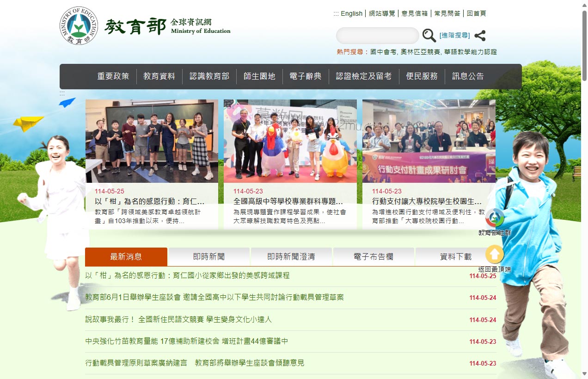Switch the site to English
The image size is (588, 379).
tap(351, 13)
